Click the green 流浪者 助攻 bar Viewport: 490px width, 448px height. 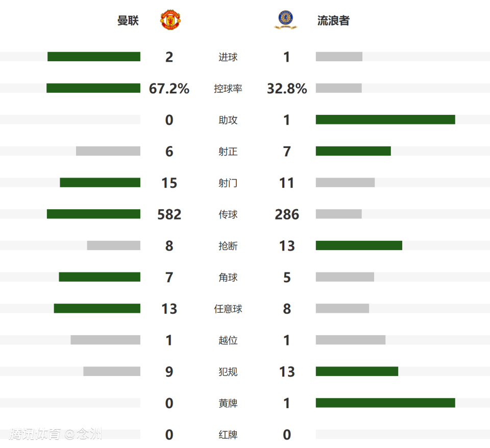[385, 119]
